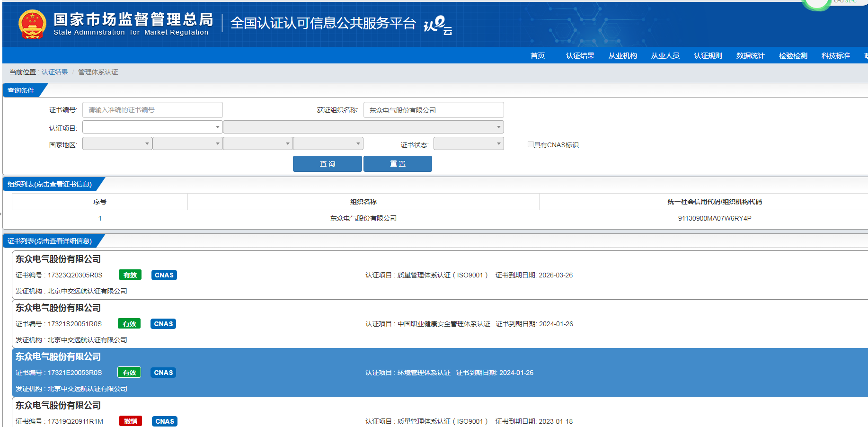This screenshot has height=427, width=868.
Task: Click the 序号 column header
Action: tap(100, 202)
